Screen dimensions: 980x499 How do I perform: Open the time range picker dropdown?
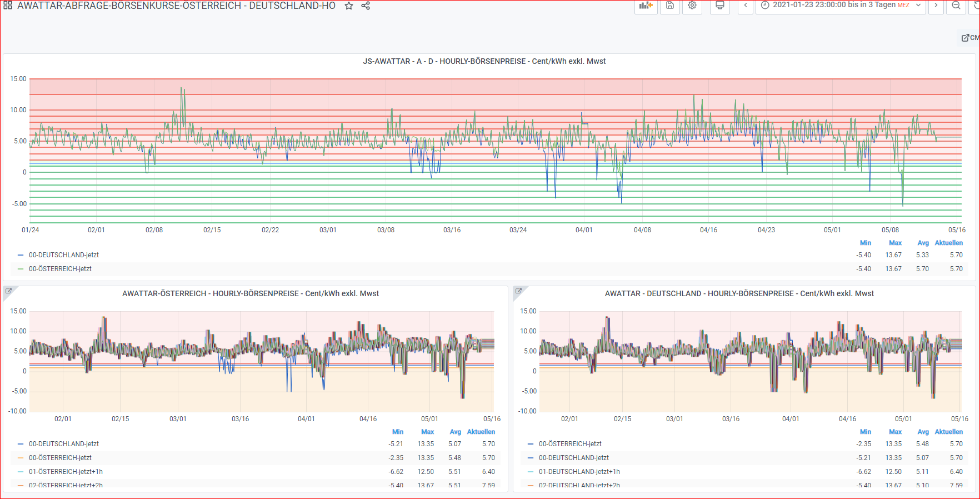pyautogui.click(x=841, y=6)
